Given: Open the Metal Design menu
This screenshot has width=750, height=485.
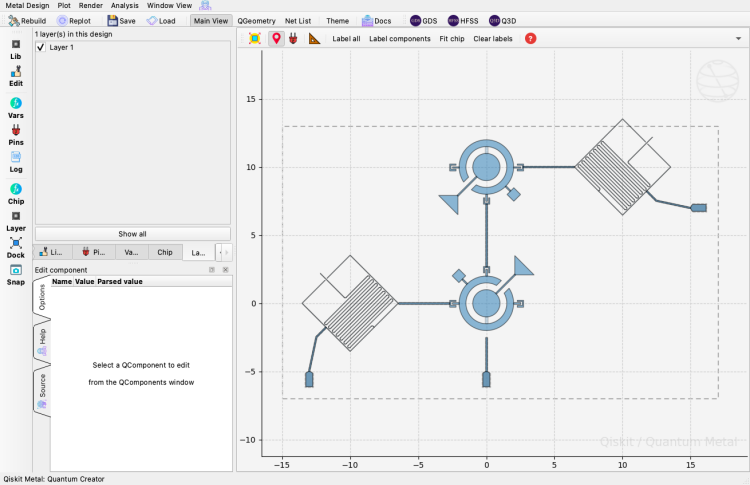Looking at the screenshot, I should (27, 5).
